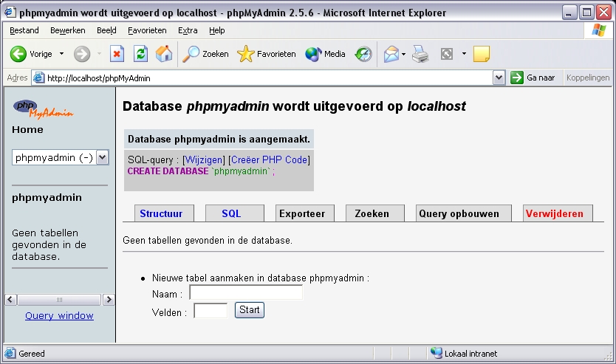Screen dimensions: 616x364
Task: Click the address bar URL text
Action: tap(99, 78)
